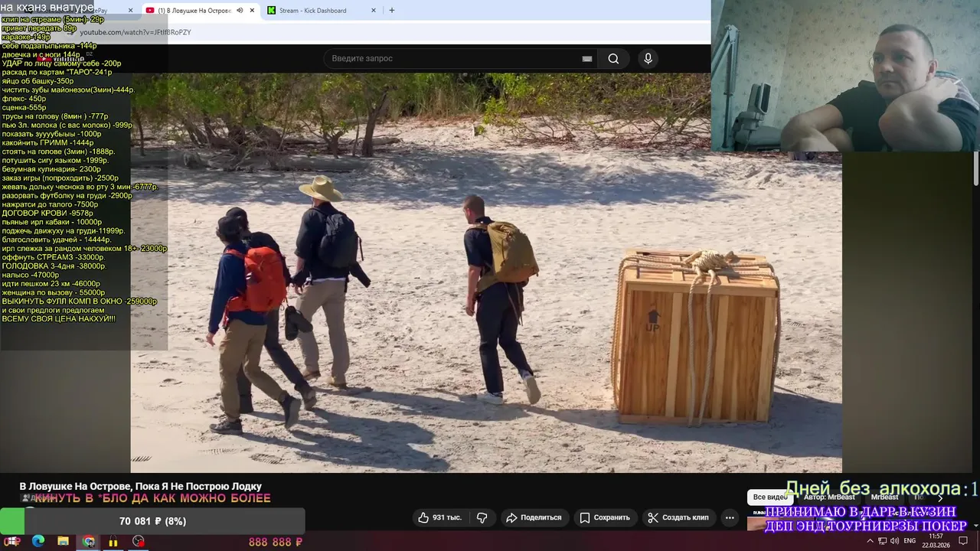Switch the ENG input language indicator

(910, 541)
